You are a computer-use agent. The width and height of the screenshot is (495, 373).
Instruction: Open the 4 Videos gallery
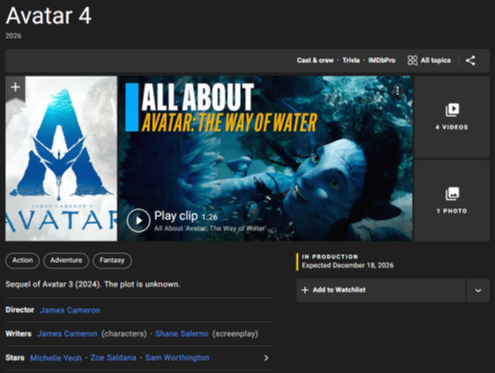click(x=452, y=117)
